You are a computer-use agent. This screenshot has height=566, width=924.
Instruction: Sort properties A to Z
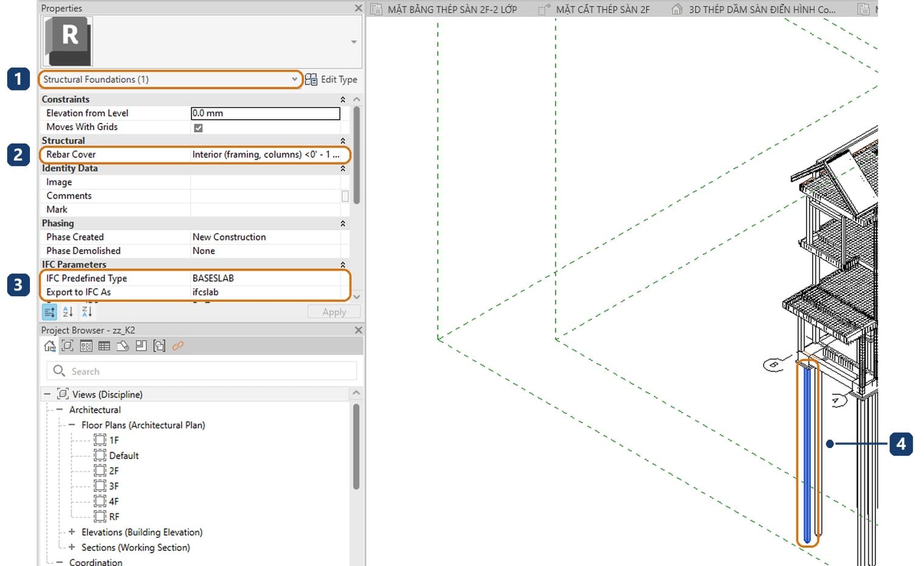[x=68, y=312]
